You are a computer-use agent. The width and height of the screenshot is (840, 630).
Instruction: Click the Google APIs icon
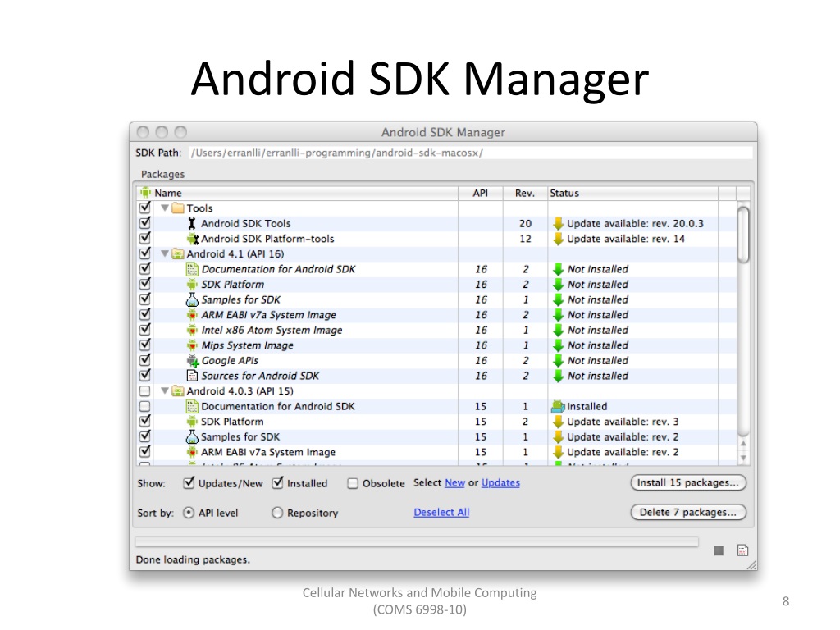pyautogui.click(x=192, y=361)
